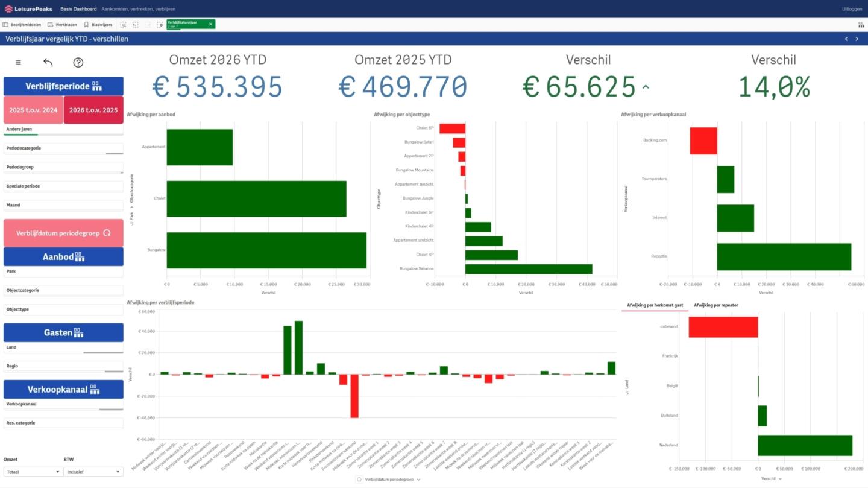Click the undo back arrow icon
Screen dimensions: 868x488
[48, 63]
